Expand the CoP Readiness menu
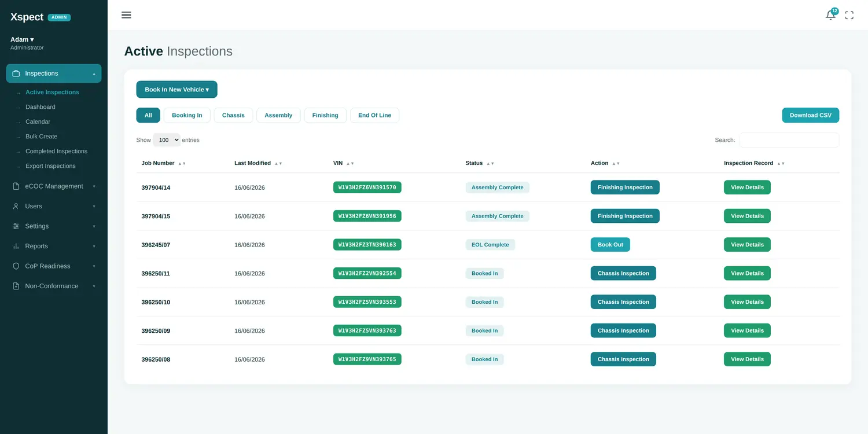Screen dimensions: 868x434 [x=94, y=266]
